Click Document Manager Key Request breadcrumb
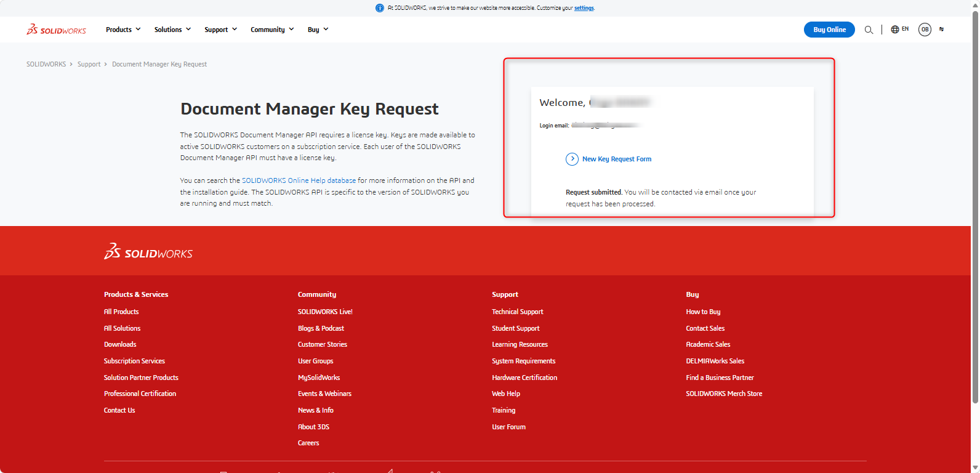The width and height of the screenshot is (980, 473). (159, 64)
